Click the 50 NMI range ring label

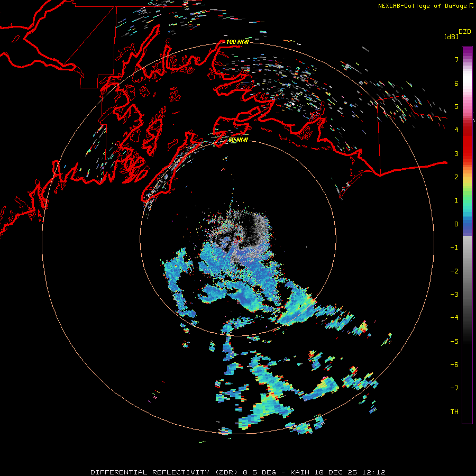[x=238, y=140]
